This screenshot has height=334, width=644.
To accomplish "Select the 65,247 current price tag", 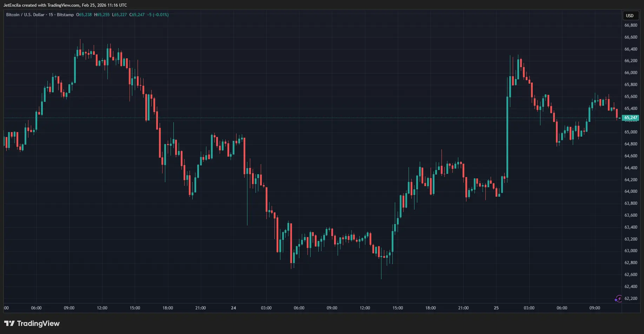I will [x=631, y=118].
